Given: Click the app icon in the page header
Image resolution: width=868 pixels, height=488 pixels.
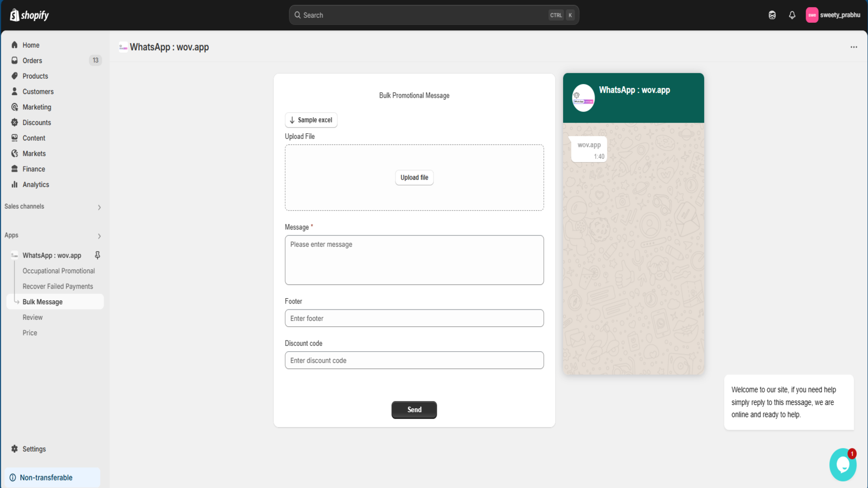Looking at the screenshot, I should [123, 47].
